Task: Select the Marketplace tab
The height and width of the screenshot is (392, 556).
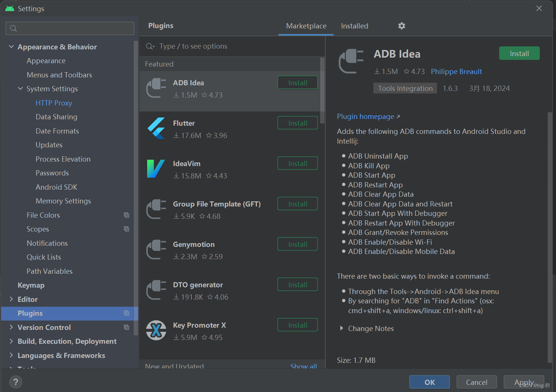Action: pyautogui.click(x=306, y=26)
